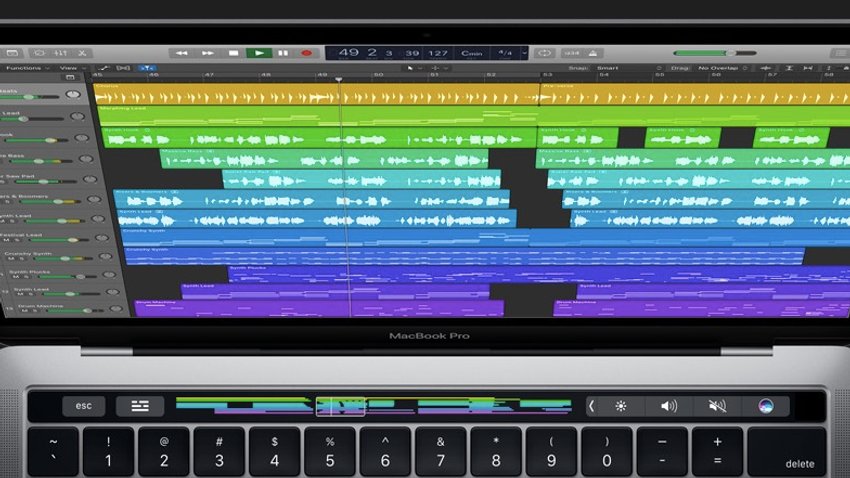Open the LCD display mode arrow
The image size is (850, 478).
click(524, 53)
